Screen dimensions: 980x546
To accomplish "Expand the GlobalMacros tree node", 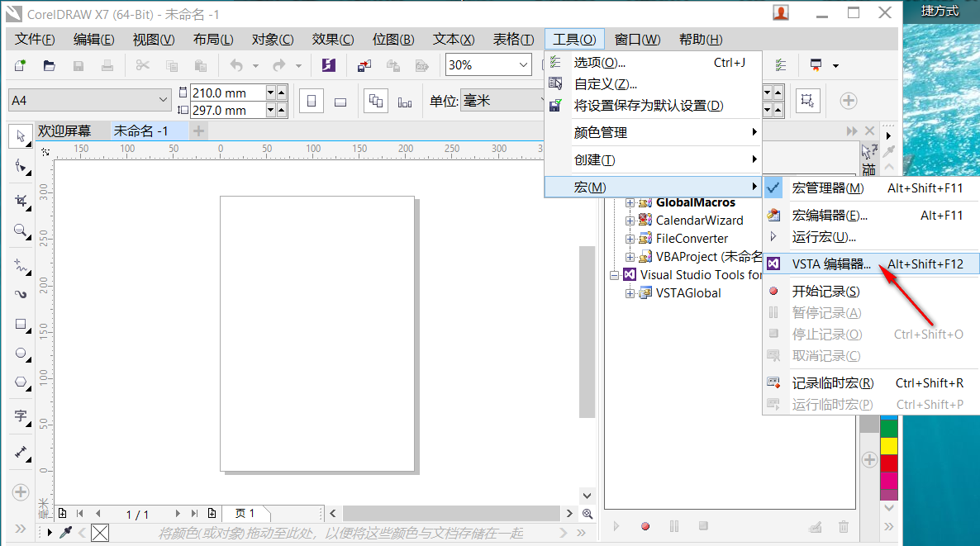I will 630,202.
